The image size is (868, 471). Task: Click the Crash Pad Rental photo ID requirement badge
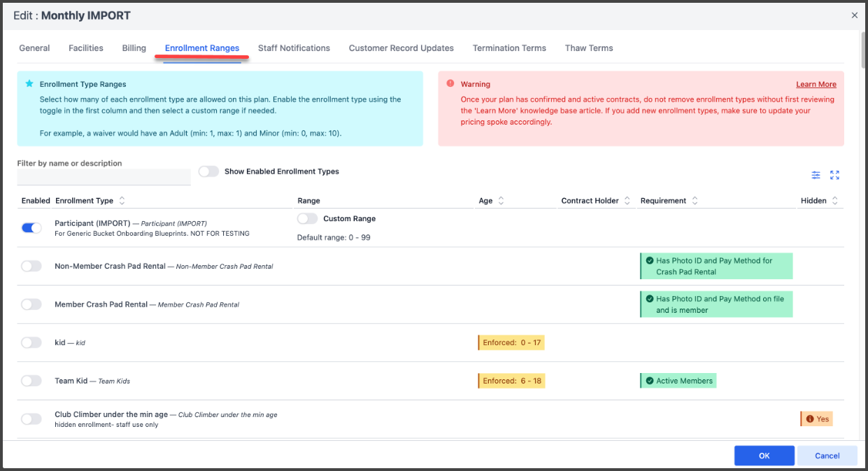pos(716,266)
